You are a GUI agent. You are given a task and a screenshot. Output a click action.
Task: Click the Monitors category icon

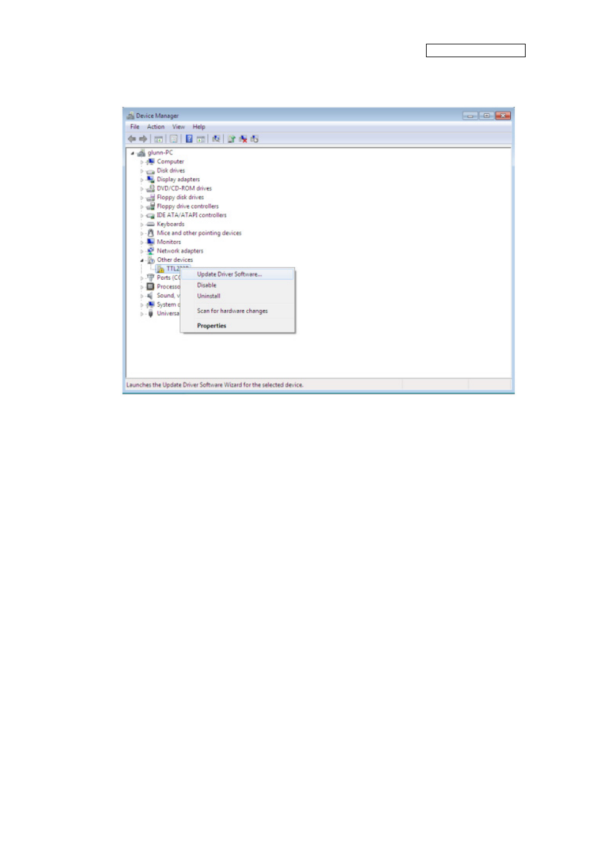coord(150,242)
